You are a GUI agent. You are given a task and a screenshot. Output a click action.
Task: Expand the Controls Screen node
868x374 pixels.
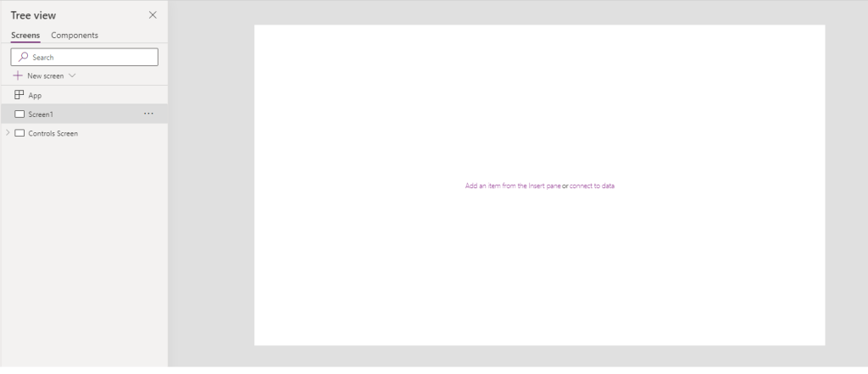pos(8,133)
